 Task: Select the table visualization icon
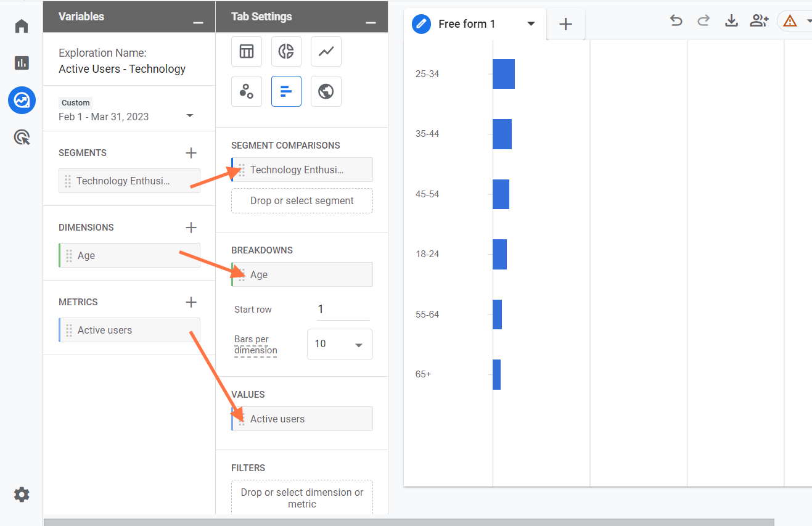point(247,52)
